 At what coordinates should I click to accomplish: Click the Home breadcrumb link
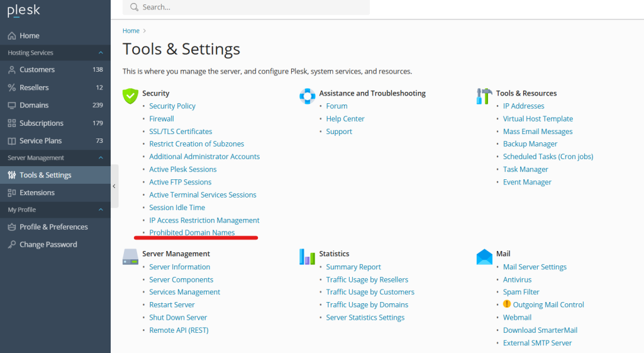click(x=131, y=31)
